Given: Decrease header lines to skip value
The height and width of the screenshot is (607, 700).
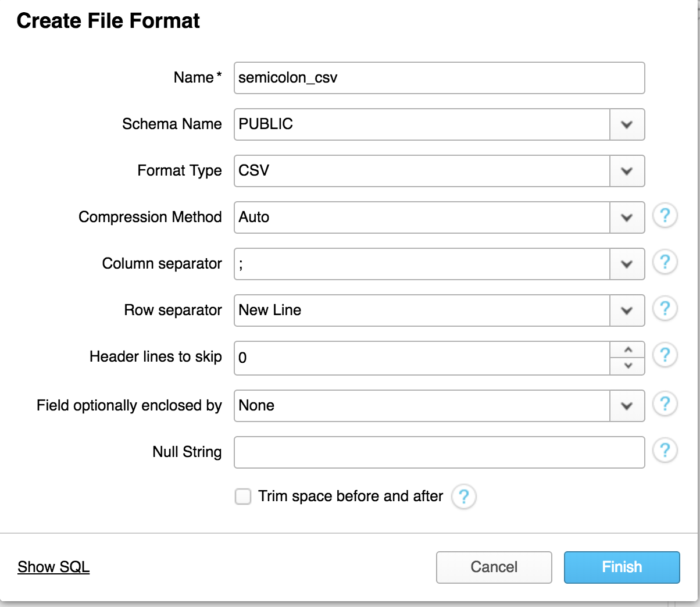Looking at the screenshot, I should click(627, 366).
